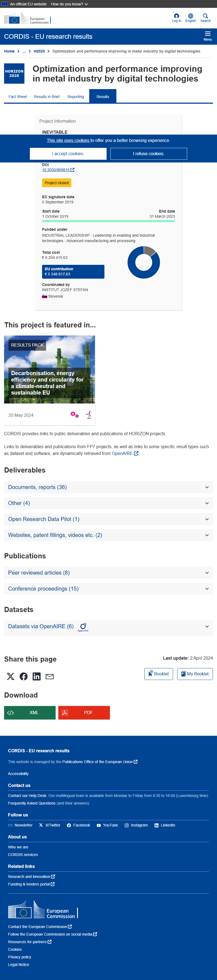217x980 pixels.
Task: Click the wind turbine energy icon
Action: (88, 415)
